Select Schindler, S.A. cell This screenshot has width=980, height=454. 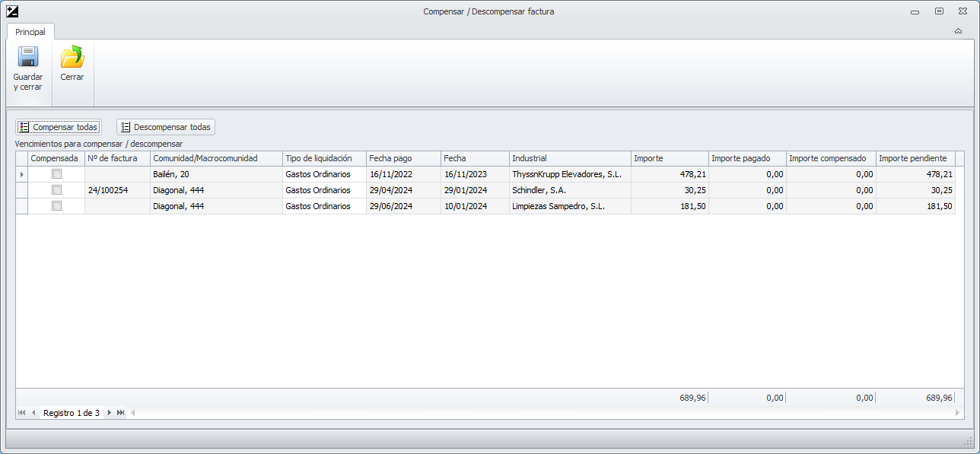pos(570,190)
